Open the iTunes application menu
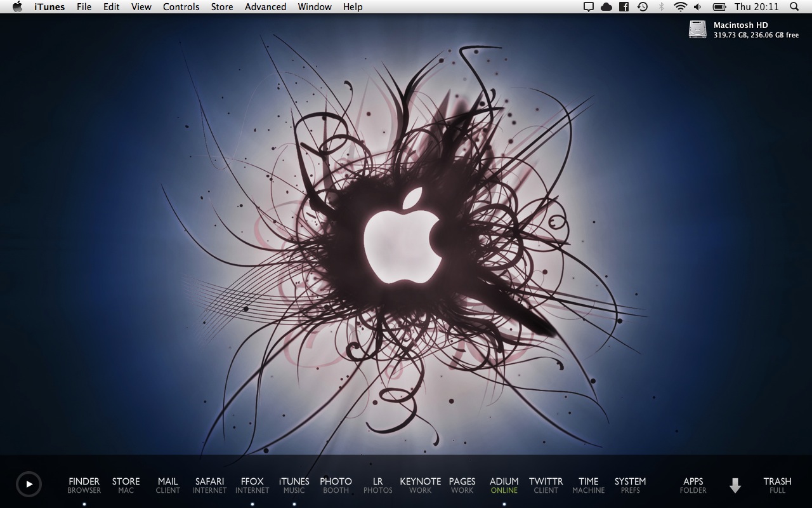The height and width of the screenshot is (508, 812). (x=49, y=6)
